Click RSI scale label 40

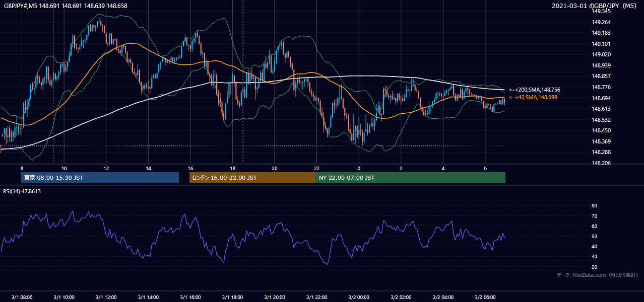point(595,246)
